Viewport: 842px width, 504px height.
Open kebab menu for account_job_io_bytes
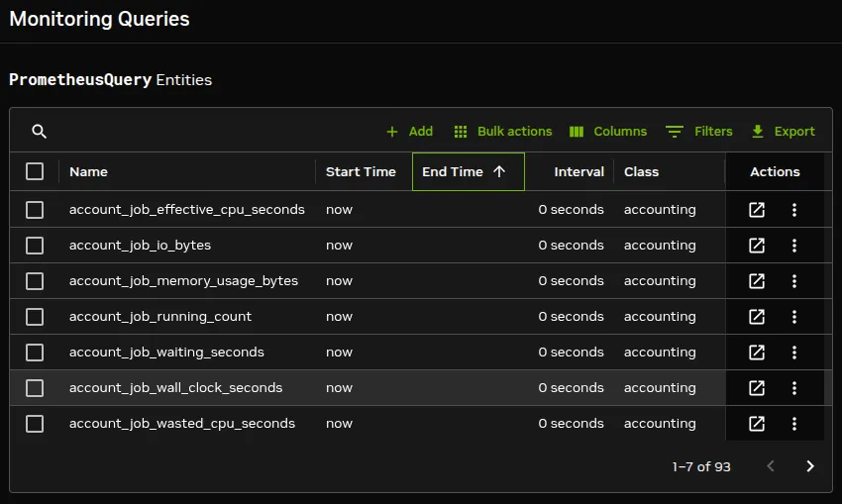[x=794, y=246]
